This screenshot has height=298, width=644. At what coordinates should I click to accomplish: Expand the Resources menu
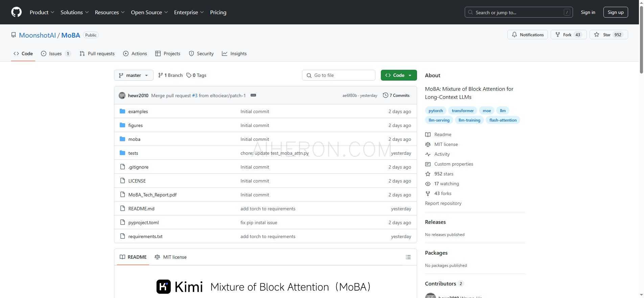coord(110,12)
